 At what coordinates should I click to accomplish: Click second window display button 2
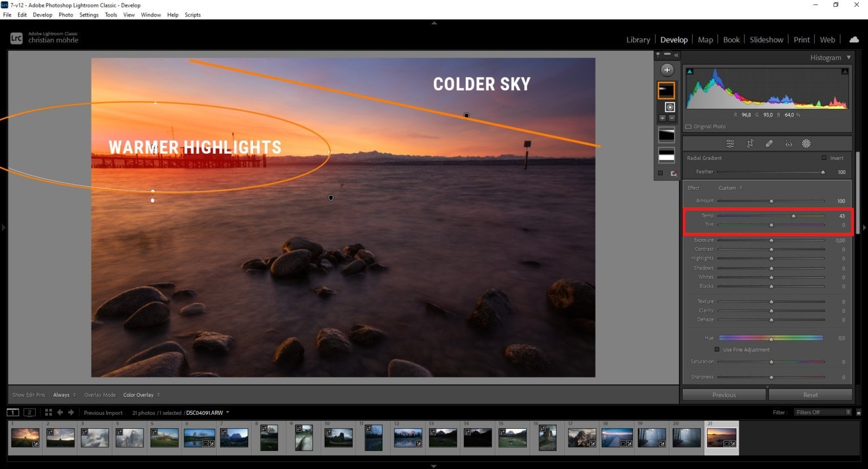point(30,412)
